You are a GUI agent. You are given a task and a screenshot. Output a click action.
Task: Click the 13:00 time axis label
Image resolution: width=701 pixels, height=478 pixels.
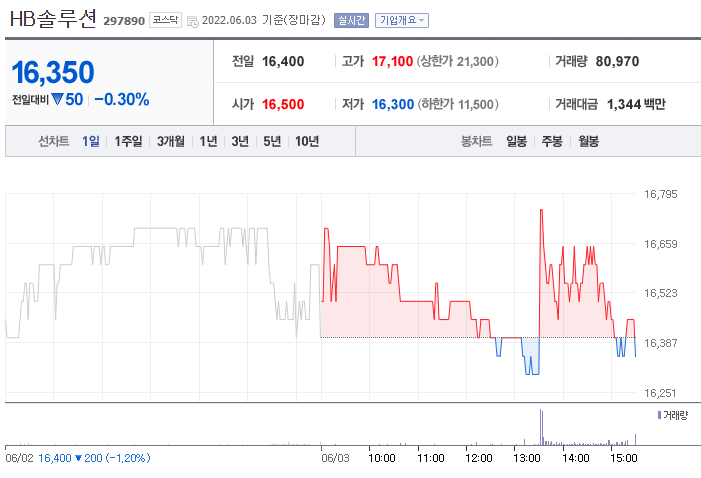tap(527, 458)
